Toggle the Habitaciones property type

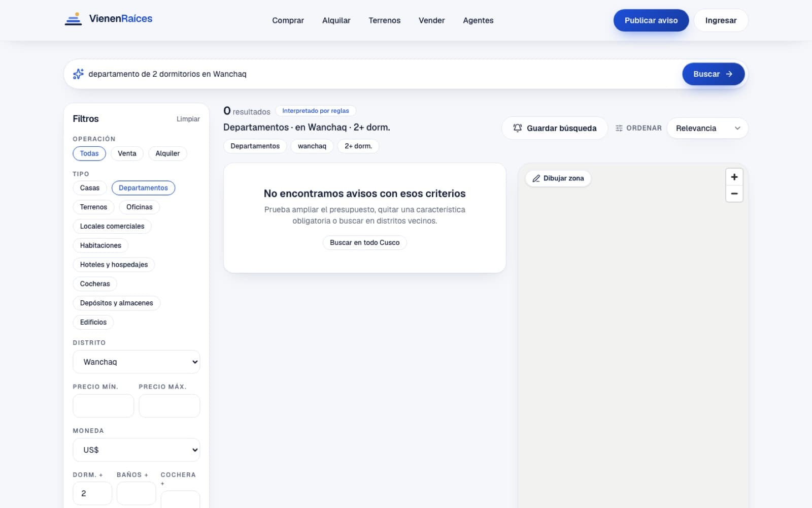pos(100,246)
